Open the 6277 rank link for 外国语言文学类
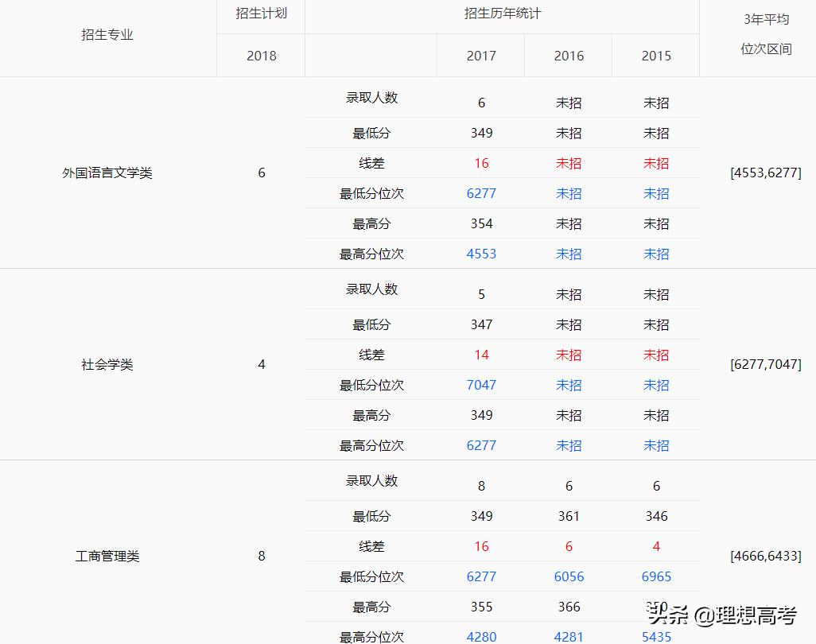This screenshot has height=644, width=816. click(481, 193)
